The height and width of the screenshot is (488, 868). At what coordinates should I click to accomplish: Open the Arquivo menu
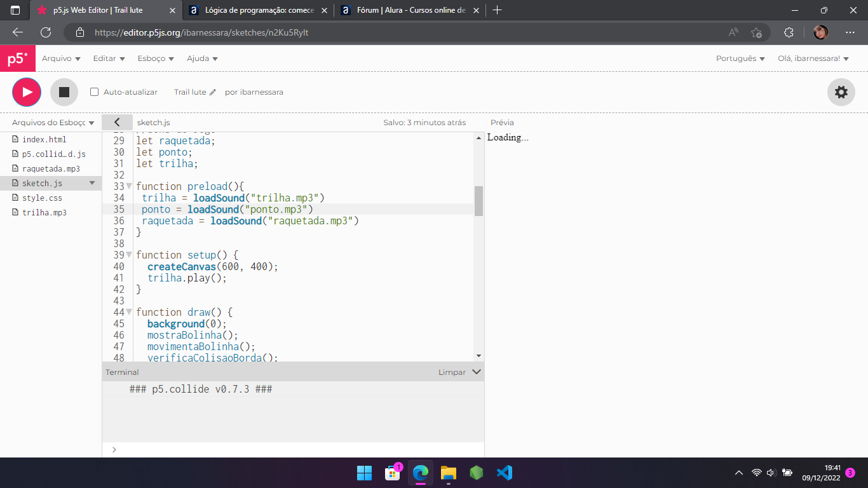point(61,58)
